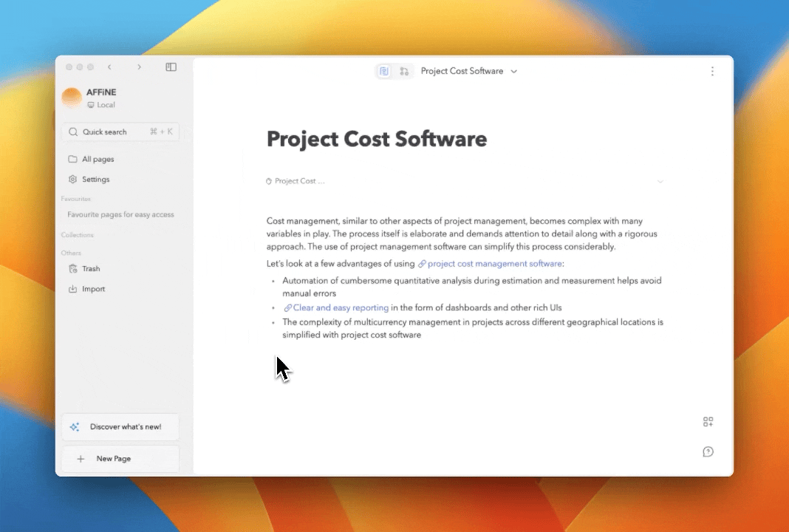Click the workspace avatar
Viewport: 789px width, 532px height.
[x=72, y=98]
